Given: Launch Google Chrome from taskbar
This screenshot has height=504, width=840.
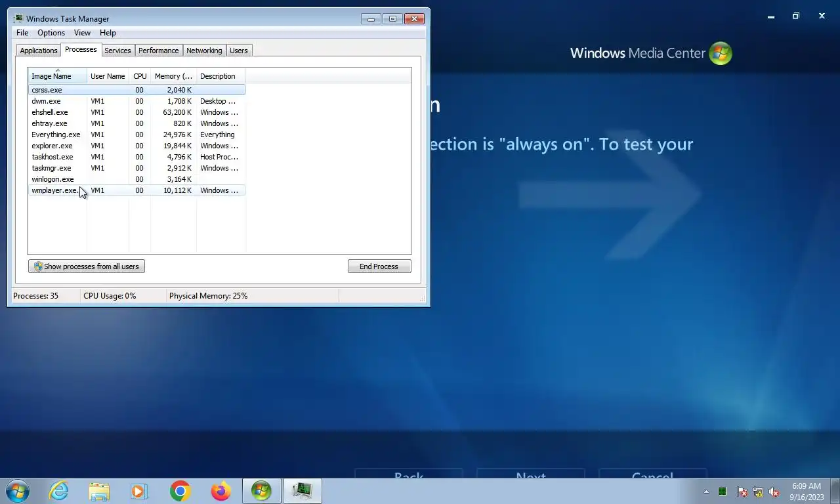Looking at the screenshot, I should click(x=180, y=491).
